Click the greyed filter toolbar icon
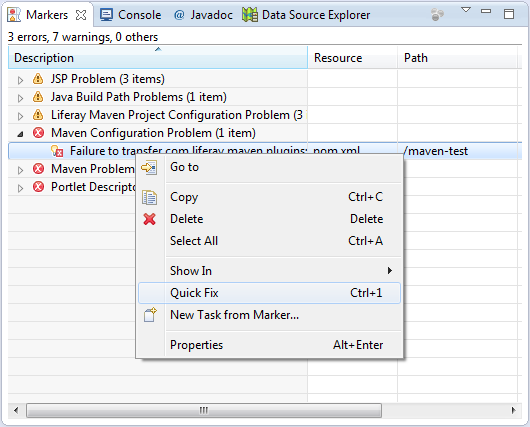 pyautogui.click(x=437, y=15)
